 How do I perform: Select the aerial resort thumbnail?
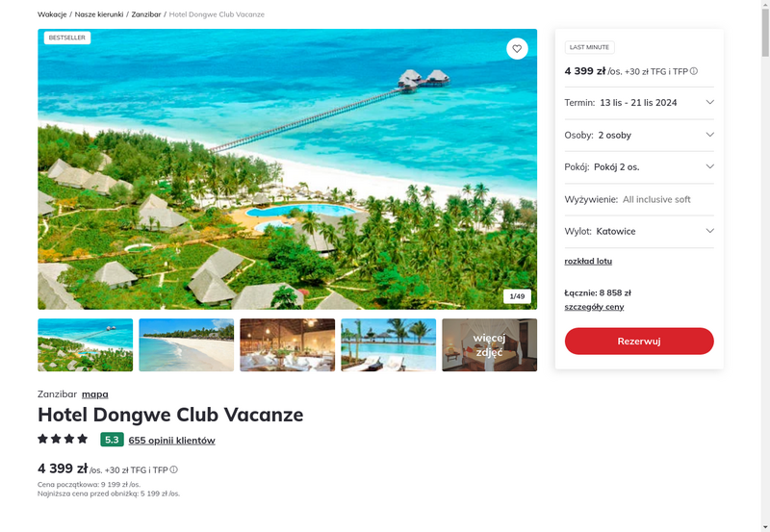point(85,345)
